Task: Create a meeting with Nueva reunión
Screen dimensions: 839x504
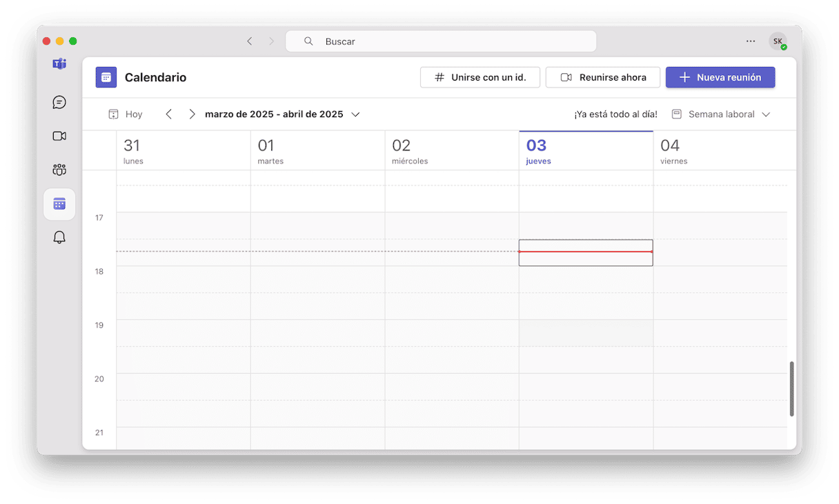Action: pyautogui.click(x=720, y=77)
